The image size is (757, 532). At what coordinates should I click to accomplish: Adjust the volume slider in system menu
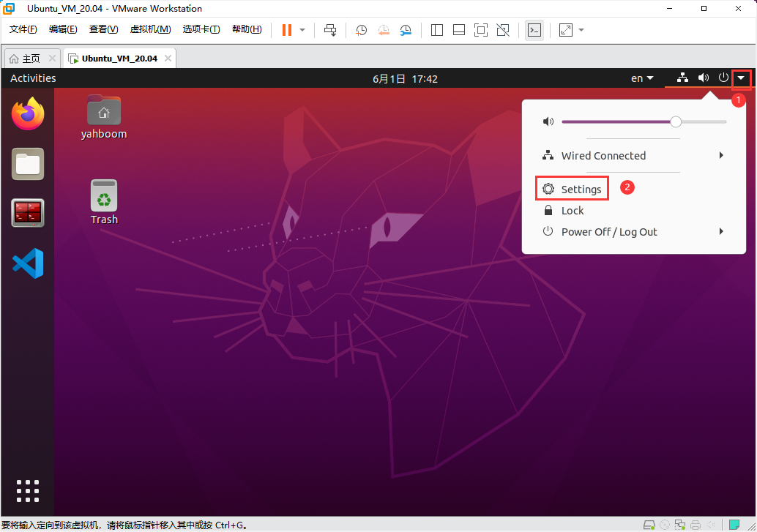pos(644,121)
